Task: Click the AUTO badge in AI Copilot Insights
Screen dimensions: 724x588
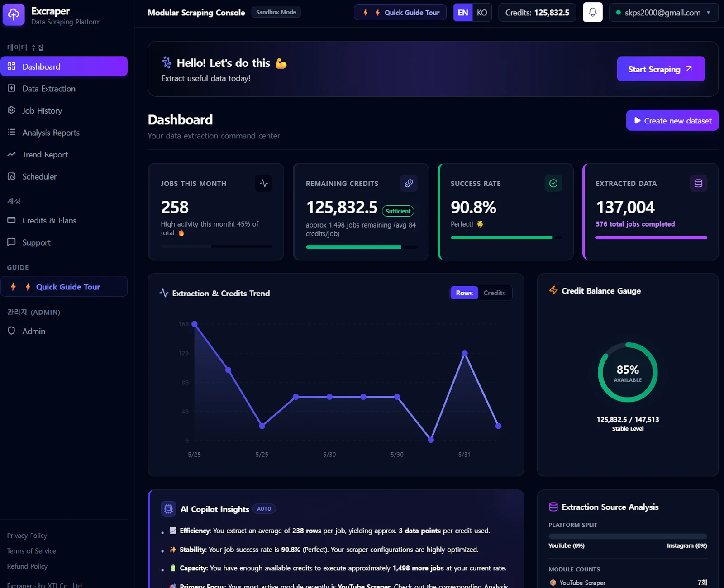Action: pos(264,509)
